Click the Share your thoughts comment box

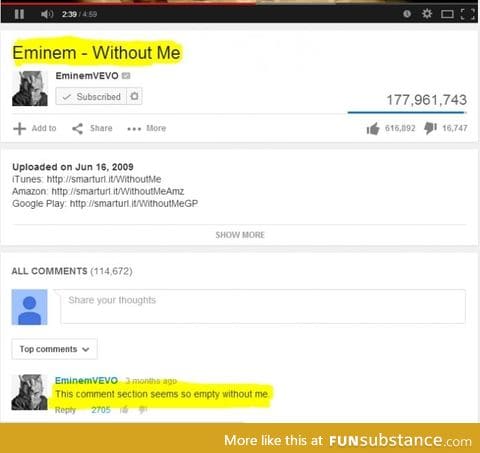point(263,306)
